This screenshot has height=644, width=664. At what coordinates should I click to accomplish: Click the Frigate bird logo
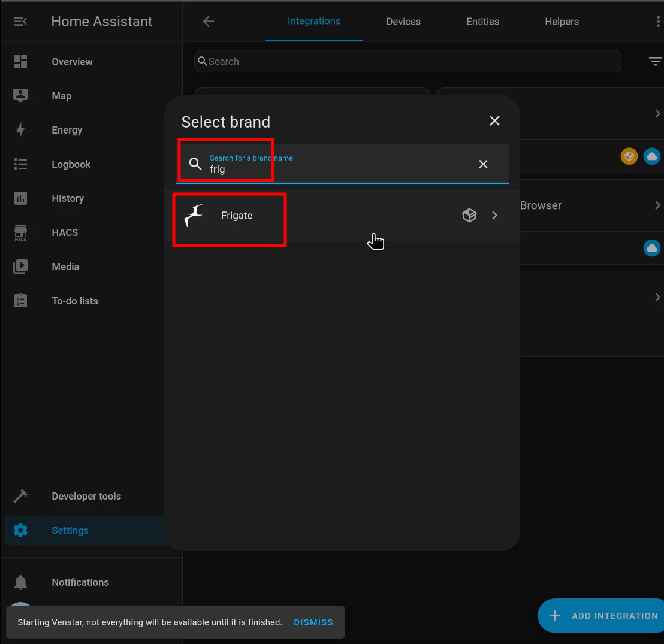pos(194,215)
